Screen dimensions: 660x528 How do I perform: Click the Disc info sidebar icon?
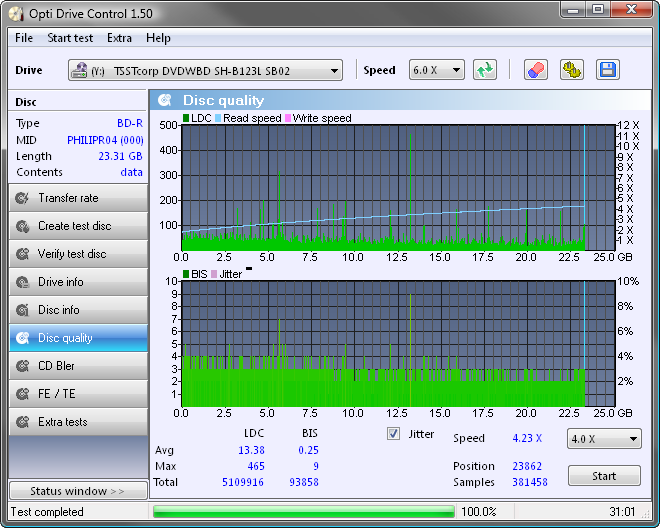[22, 310]
